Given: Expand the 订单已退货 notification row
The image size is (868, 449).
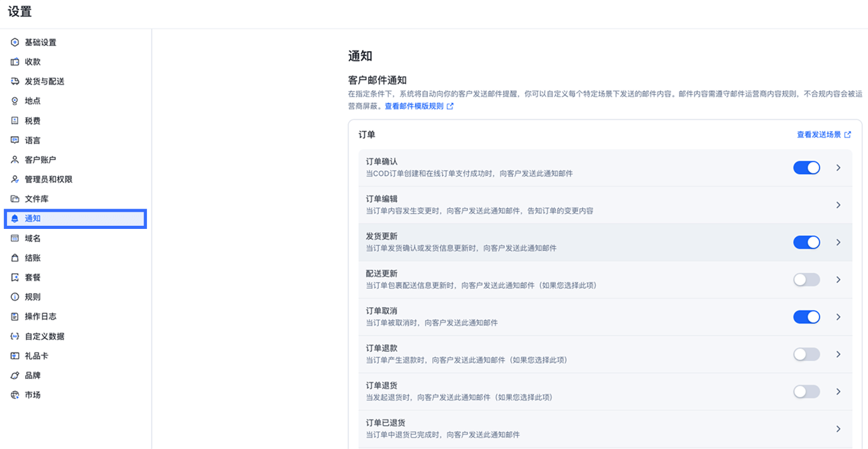Looking at the screenshot, I should coord(838,428).
